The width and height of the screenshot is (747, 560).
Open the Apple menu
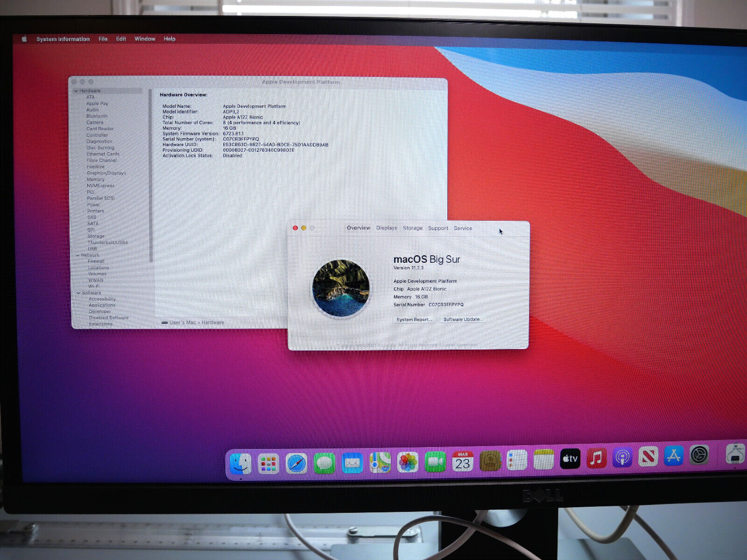point(24,39)
